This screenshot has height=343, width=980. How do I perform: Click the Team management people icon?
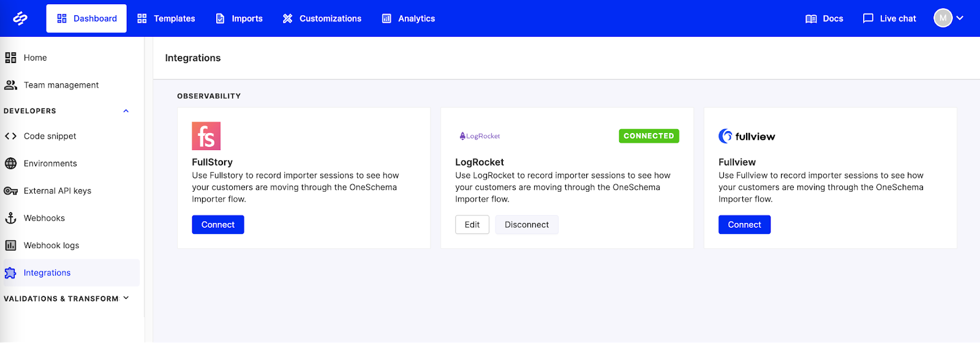click(x=10, y=85)
